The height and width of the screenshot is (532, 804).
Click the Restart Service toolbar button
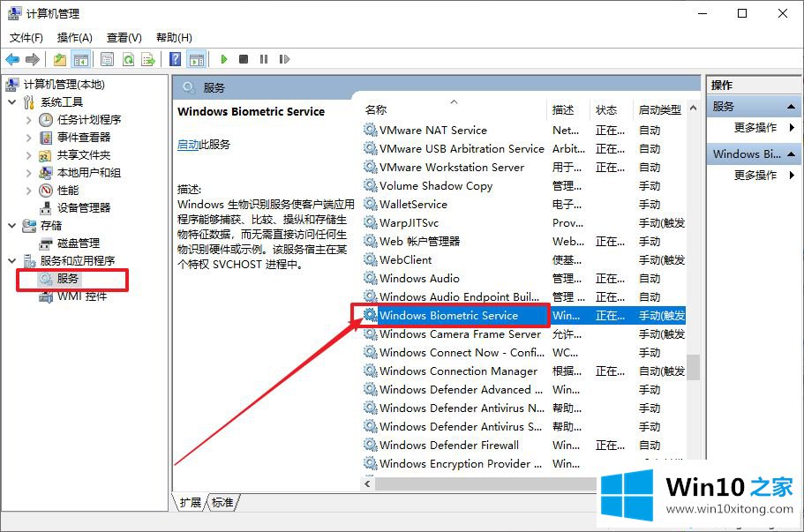tap(284, 59)
